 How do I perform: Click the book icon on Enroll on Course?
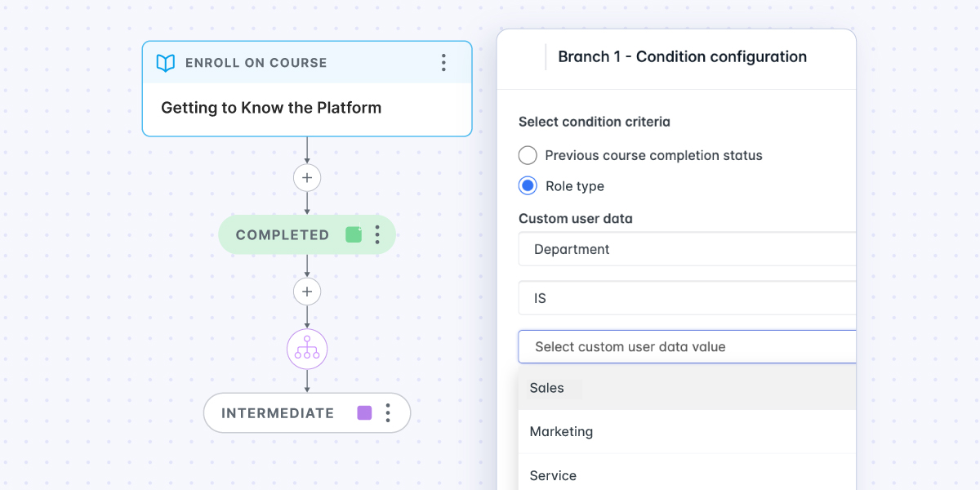coord(166,62)
